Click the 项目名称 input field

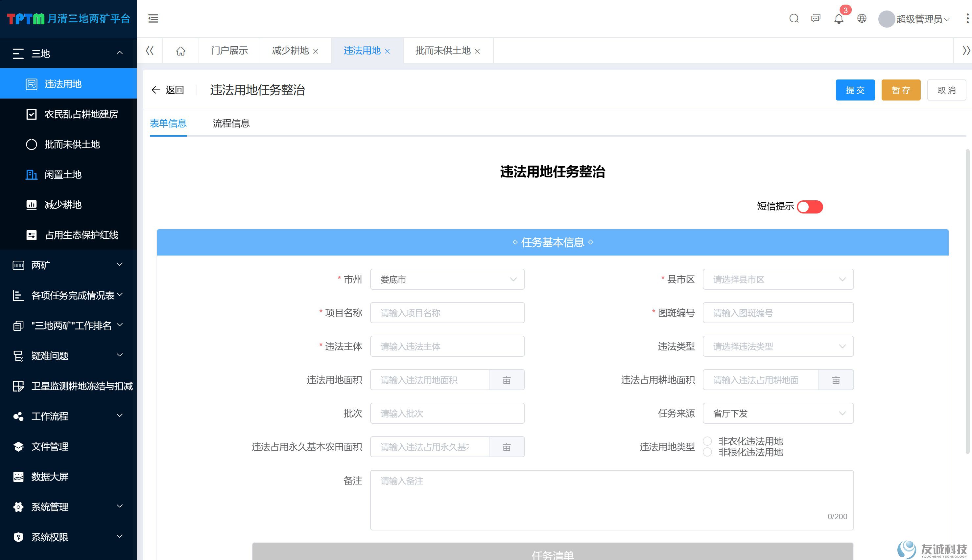pyautogui.click(x=447, y=313)
